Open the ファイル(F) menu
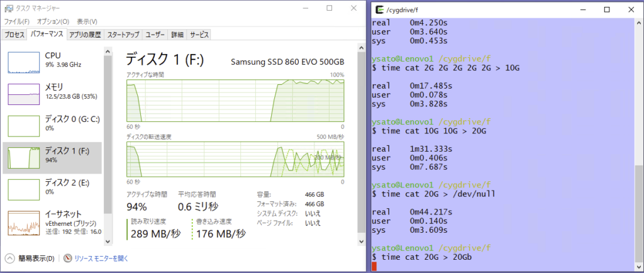644x273 pixels. (x=17, y=21)
